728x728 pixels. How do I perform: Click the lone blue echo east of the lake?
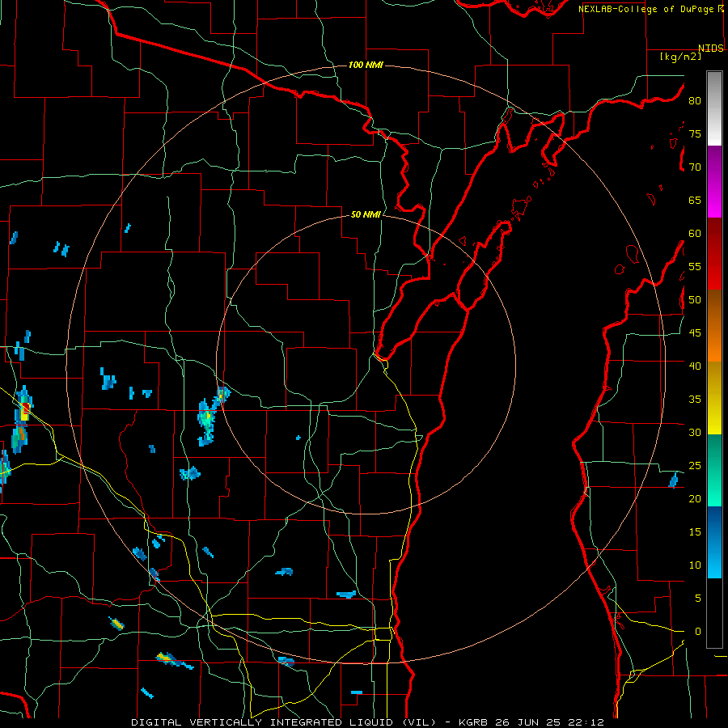(x=673, y=480)
